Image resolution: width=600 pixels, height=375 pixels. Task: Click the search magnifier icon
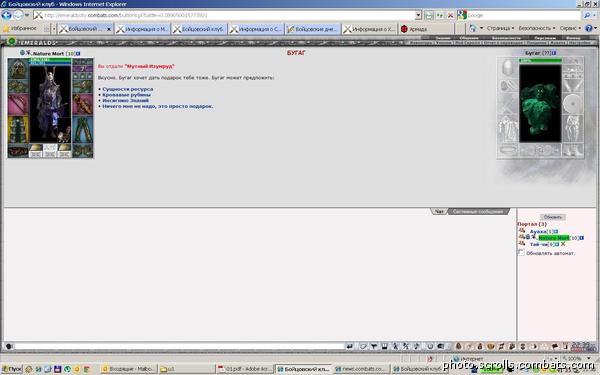tap(587, 15)
